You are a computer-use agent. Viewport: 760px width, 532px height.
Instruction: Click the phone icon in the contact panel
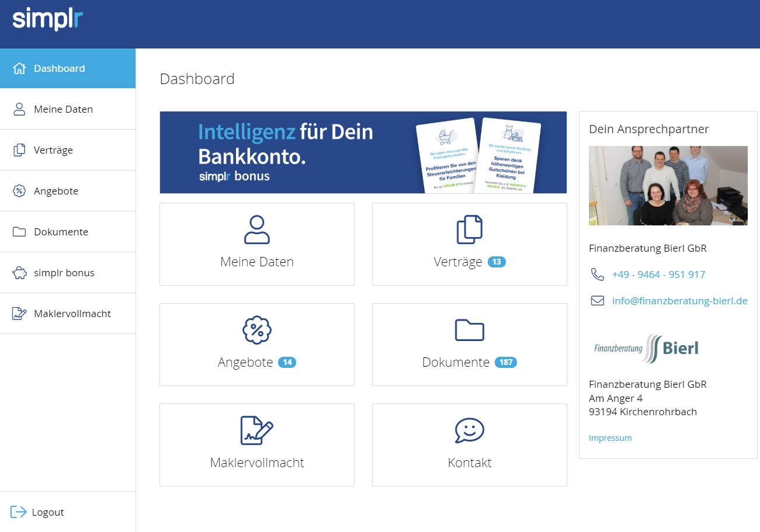tap(598, 274)
